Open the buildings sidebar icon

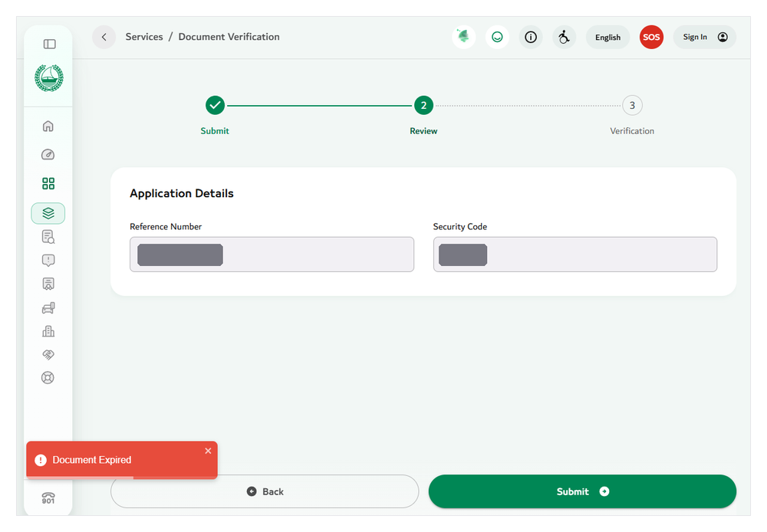[48, 331]
